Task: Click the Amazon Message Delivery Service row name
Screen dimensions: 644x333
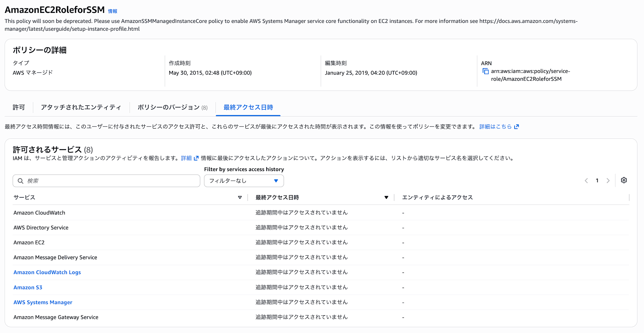Action: click(55, 257)
